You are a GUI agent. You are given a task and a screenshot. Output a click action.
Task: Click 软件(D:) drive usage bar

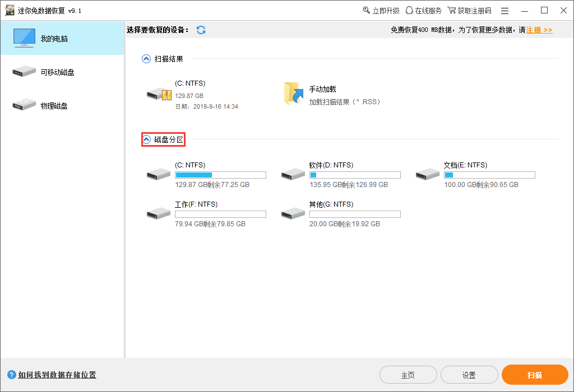tap(355, 175)
